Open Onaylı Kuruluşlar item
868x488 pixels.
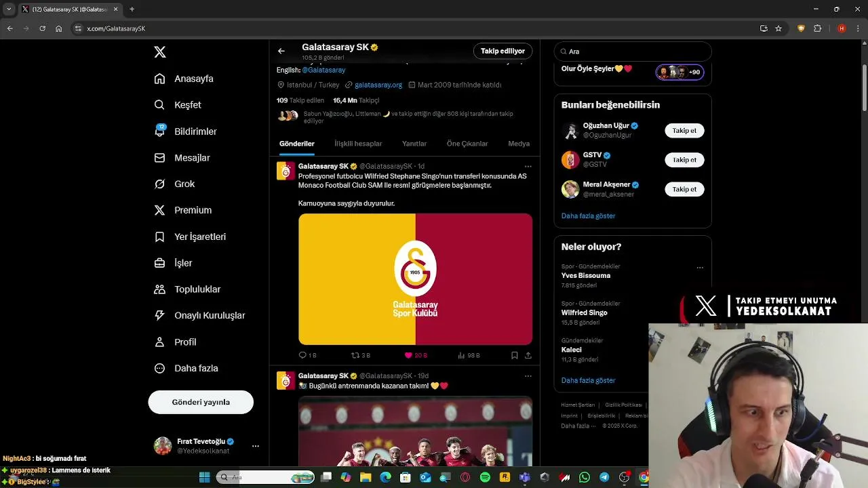click(199, 316)
